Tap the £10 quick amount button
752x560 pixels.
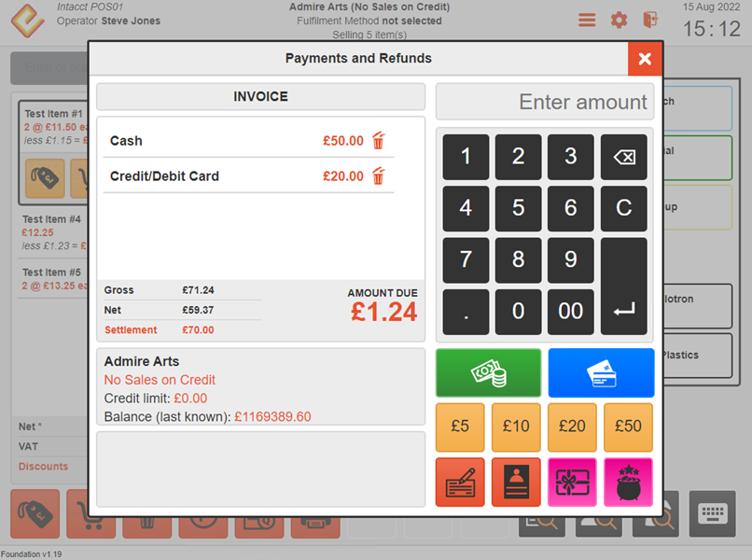516,427
